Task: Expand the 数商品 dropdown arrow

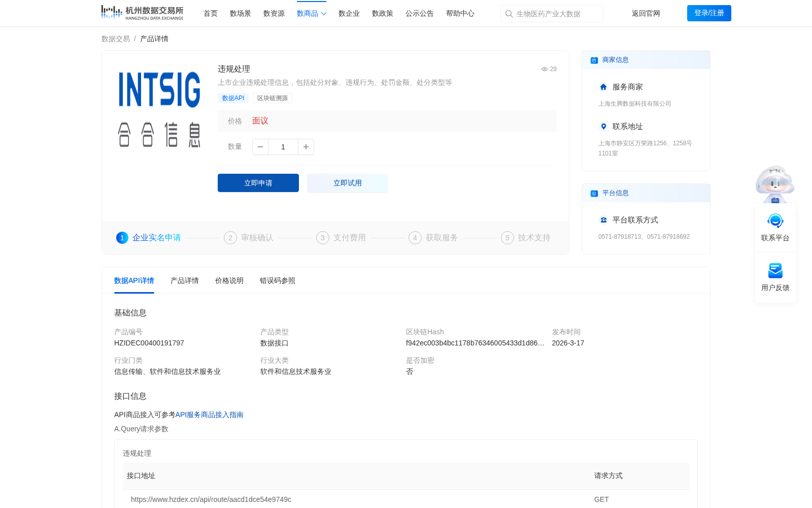Action: click(x=324, y=14)
